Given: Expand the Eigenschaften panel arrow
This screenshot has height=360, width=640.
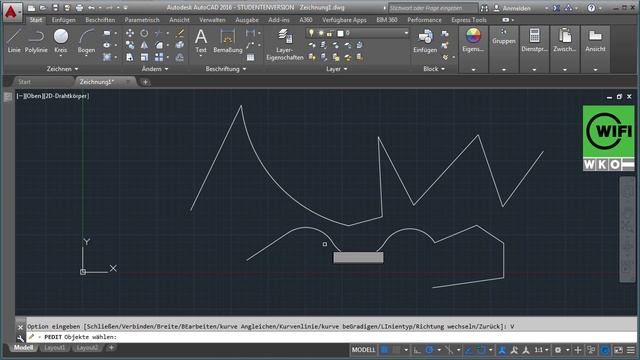Looking at the screenshot, I should (473, 70).
